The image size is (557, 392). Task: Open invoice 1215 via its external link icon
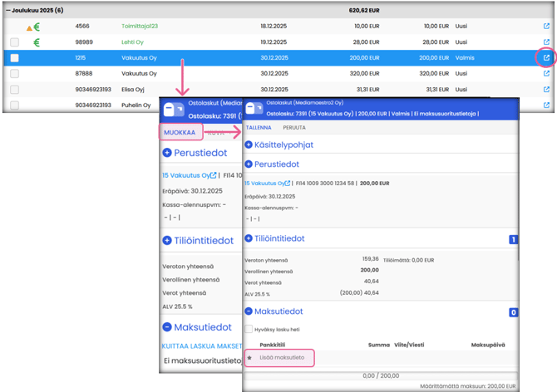[x=546, y=58]
